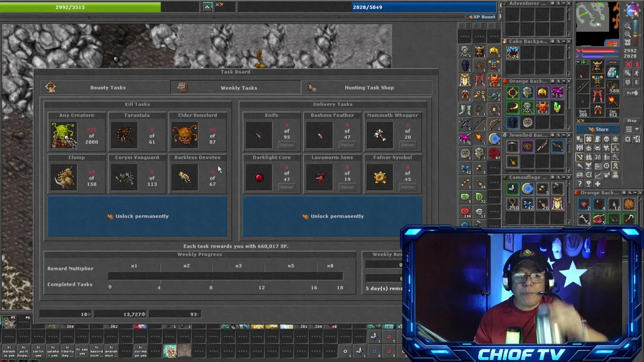644x362 pixels.
Task: Minimize the Adventurer container
Action: click(564, 3)
